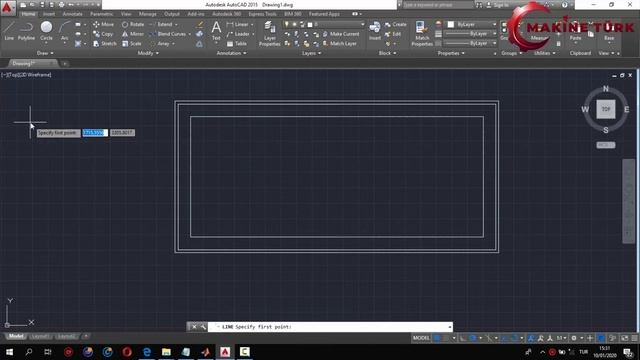Click the Linear dimension tool
The height and width of the screenshot is (360, 640).
coord(238,24)
